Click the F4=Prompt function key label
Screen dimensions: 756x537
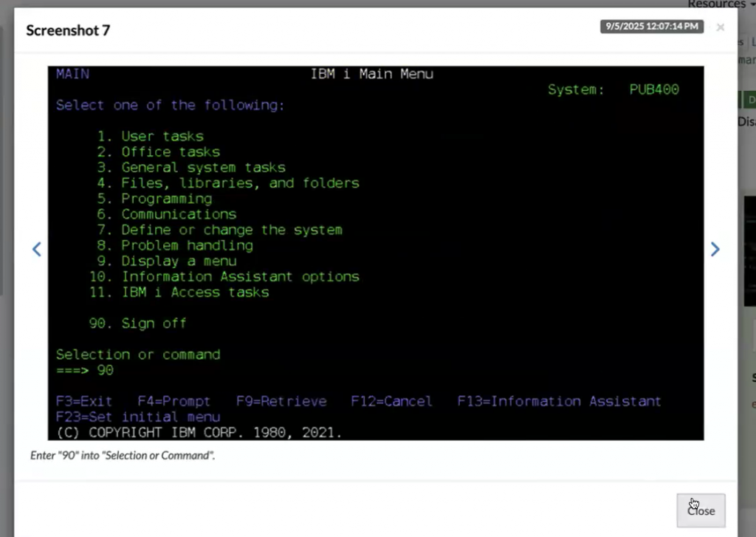tap(174, 401)
